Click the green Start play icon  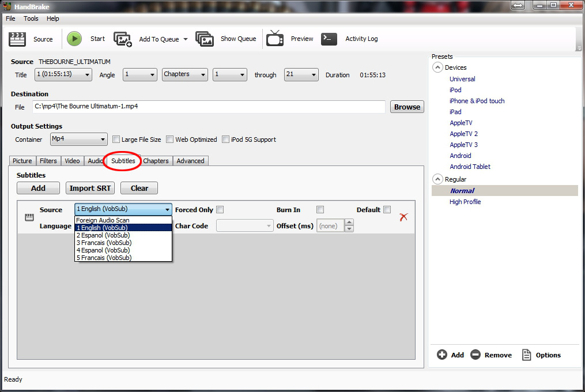point(74,39)
